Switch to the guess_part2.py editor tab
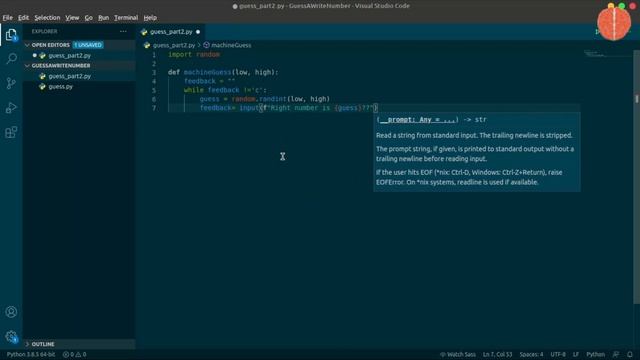The image size is (640, 360). 171,32
